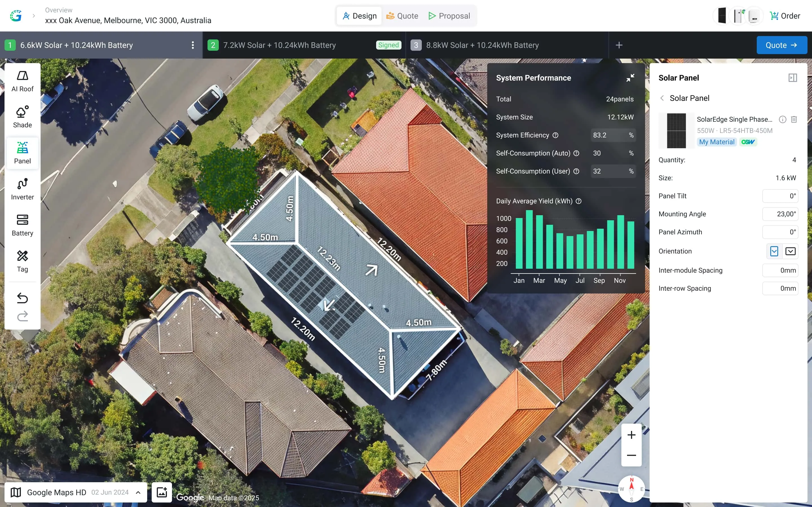This screenshot has height=507, width=812.
Task: Click the undo arrow icon
Action: tap(23, 298)
